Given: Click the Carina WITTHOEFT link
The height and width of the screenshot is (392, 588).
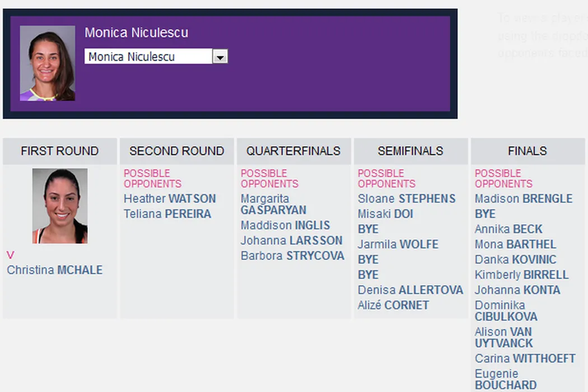Looking at the screenshot, I should (525, 358).
